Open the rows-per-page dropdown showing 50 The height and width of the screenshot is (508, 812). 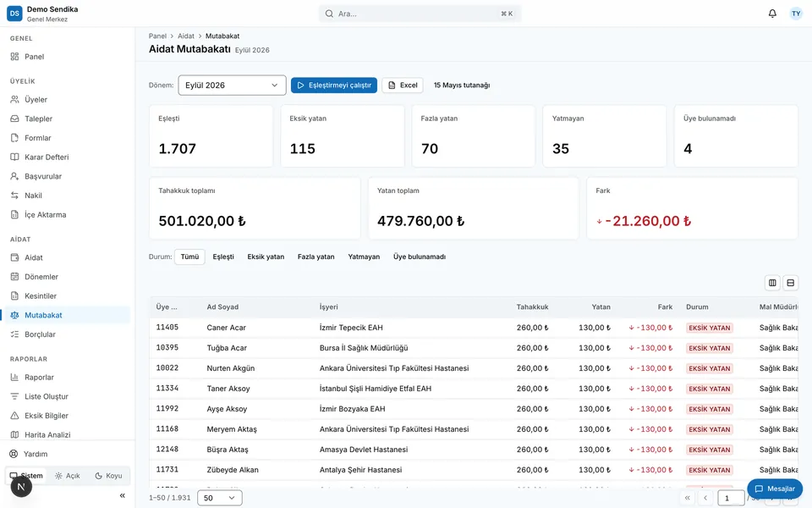[220, 498]
